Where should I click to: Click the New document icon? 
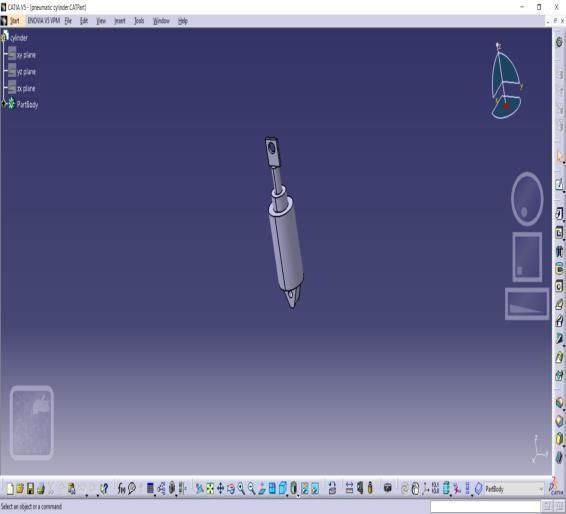tap(10, 489)
